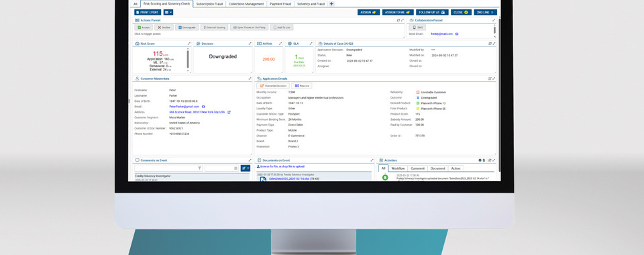
Task: Click the 2ND LINE button
Action: pos(486,12)
